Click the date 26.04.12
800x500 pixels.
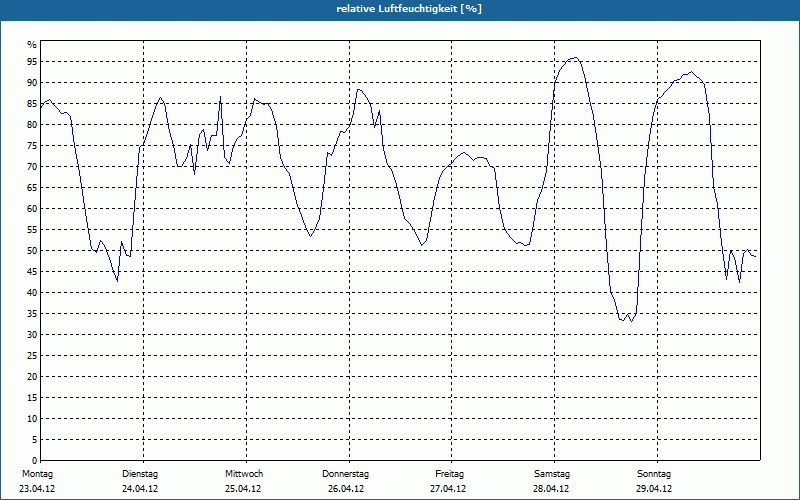click(346, 489)
